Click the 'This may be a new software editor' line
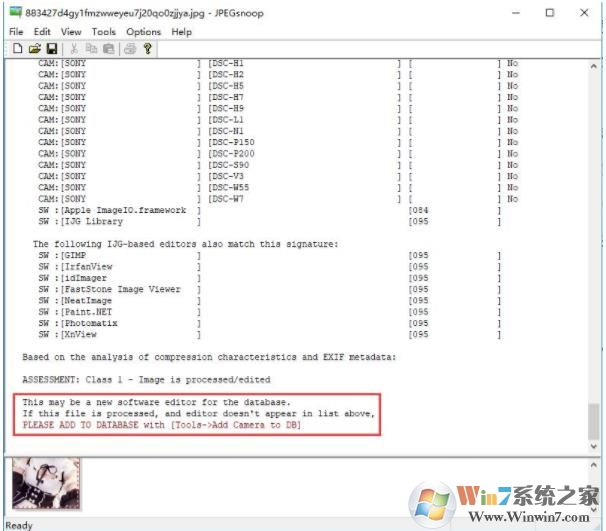Screen dimensions: 606x531 (x=156, y=402)
